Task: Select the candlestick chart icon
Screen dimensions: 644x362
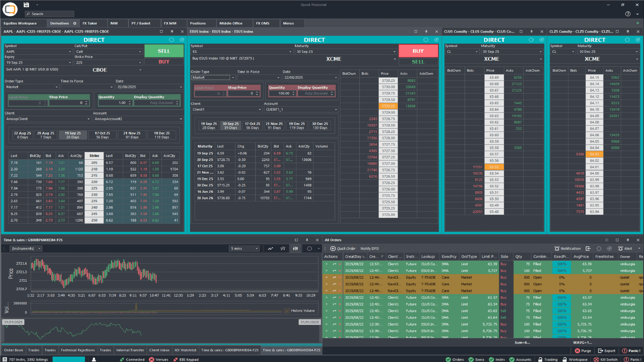Action: (x=295, y=248)
